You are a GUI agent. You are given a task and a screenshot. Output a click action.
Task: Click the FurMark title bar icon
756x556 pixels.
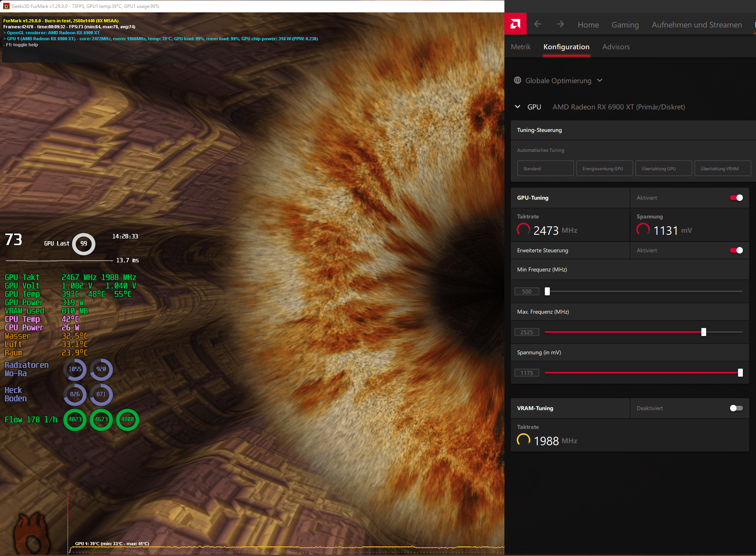[x=6, y=6]
